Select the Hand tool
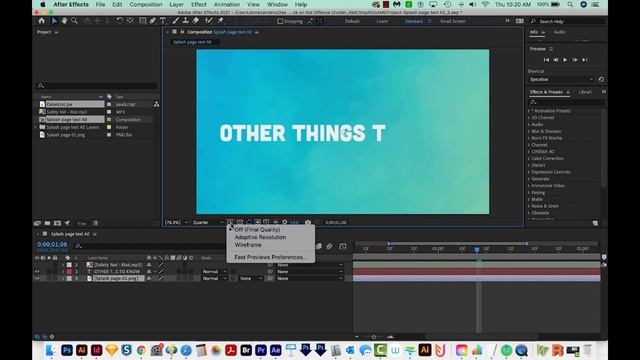Screen dimensions: 640x360 pyautogui.click(x=64, y=20)
